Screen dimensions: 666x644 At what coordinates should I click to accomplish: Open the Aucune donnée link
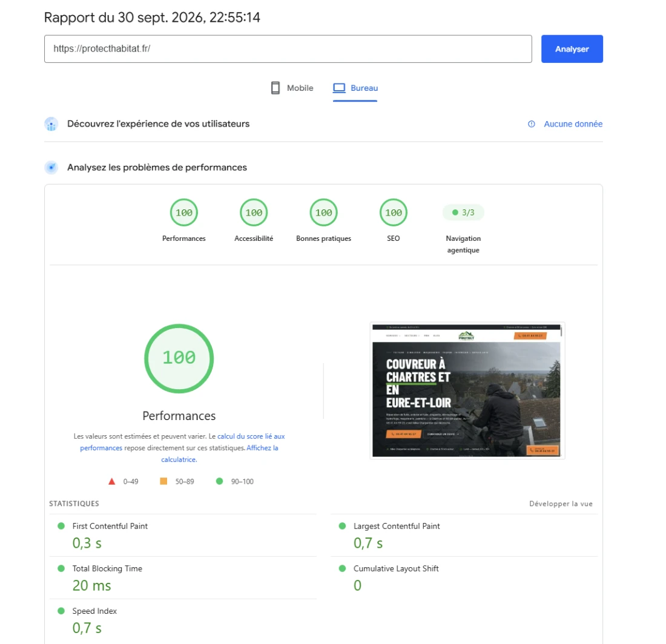coord(573,124)
